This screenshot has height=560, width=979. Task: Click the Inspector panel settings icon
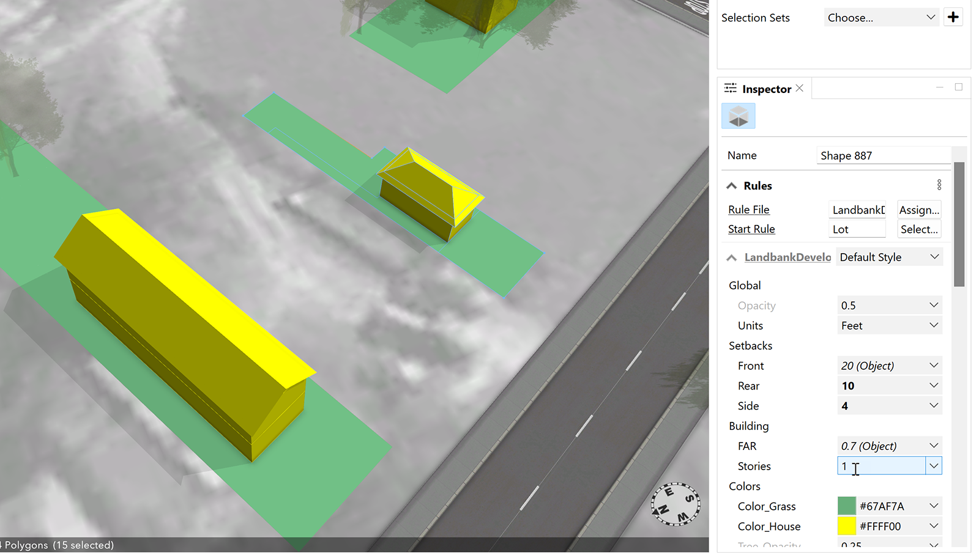tap(730, 89)
